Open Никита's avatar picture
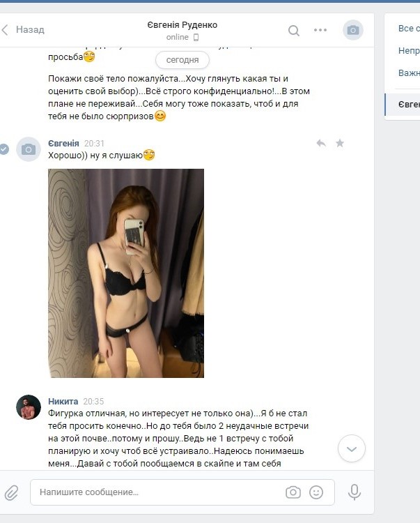 tap(29, 407)
